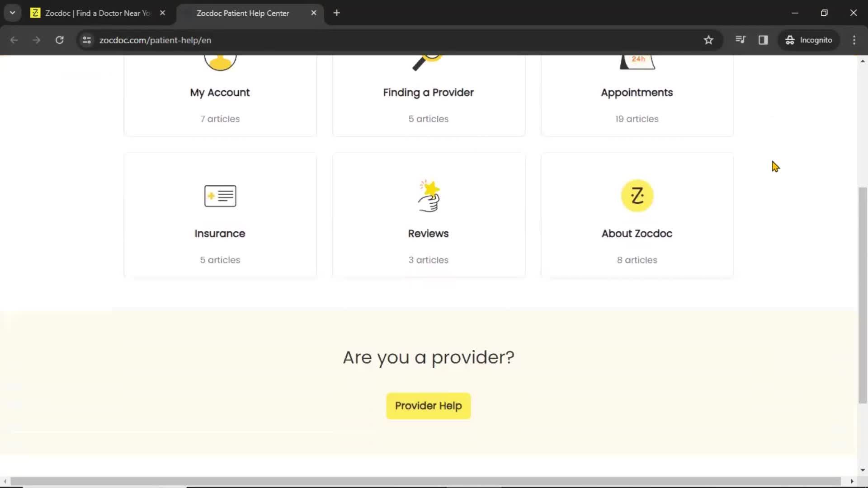The image size is (868, 488).
Task: Click the browser back navigation arrow
Action: (x=14, y=40)
